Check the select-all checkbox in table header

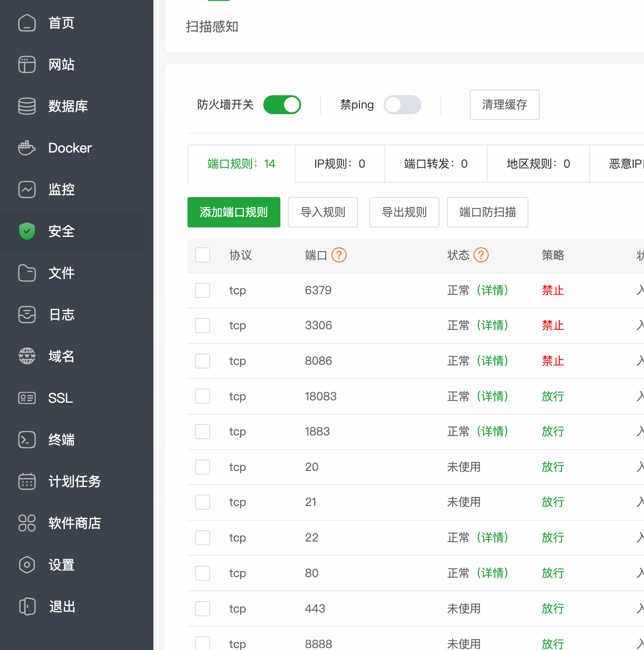[203, 255]
